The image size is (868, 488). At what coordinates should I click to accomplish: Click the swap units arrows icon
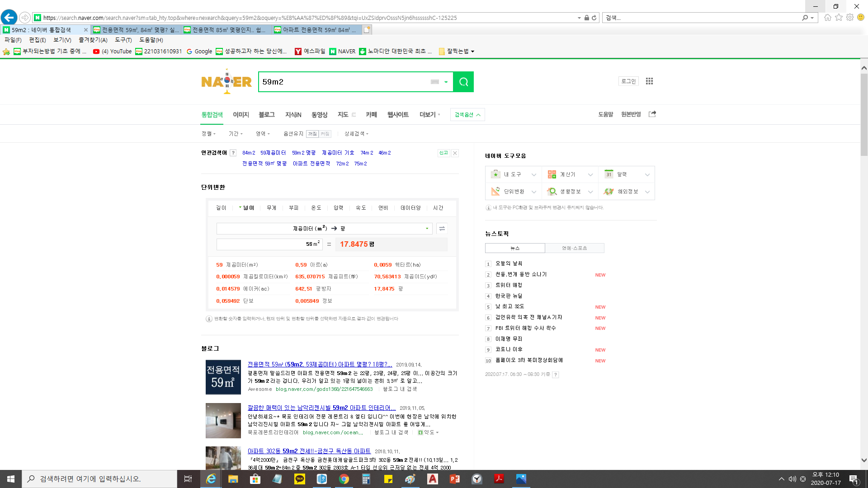[x=442, y=229]
